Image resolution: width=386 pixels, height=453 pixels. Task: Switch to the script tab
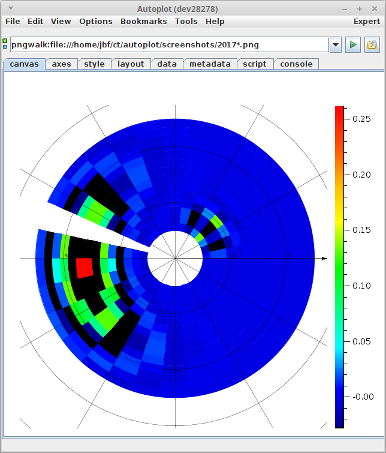(x=255, y=64)
